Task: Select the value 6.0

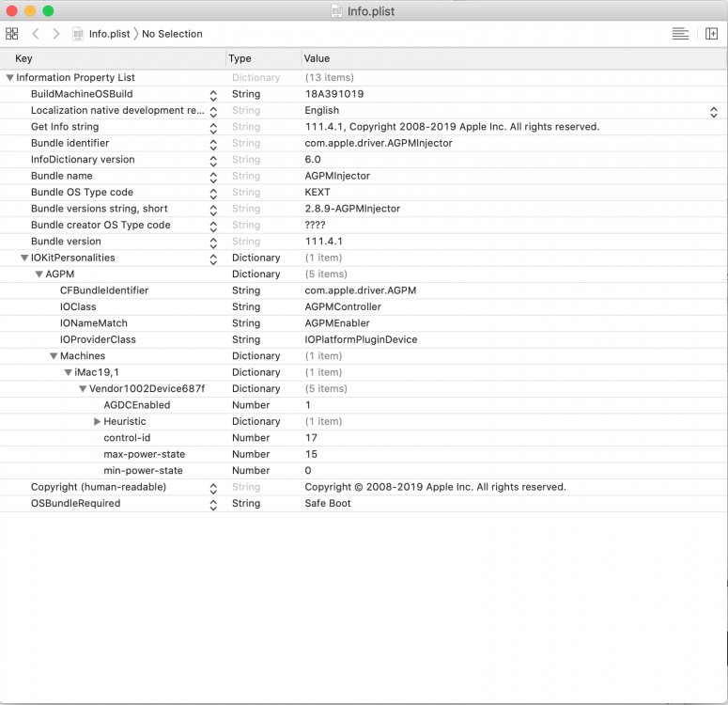Action: coord(313,160)
